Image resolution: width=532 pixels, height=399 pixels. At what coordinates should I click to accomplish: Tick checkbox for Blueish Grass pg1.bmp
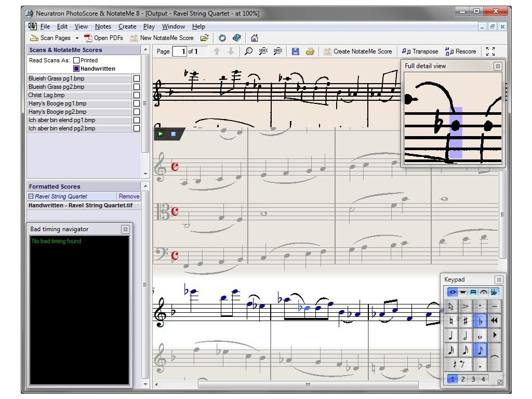[x=137, y=78]
